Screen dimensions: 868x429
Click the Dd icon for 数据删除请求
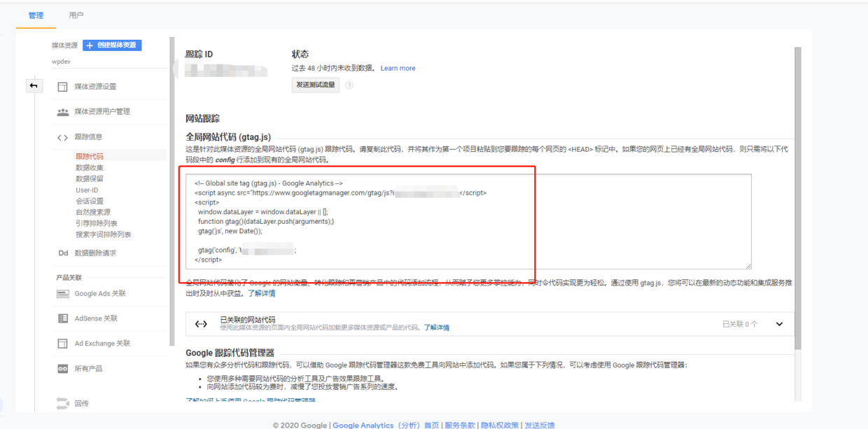click(x=62, y=253)
